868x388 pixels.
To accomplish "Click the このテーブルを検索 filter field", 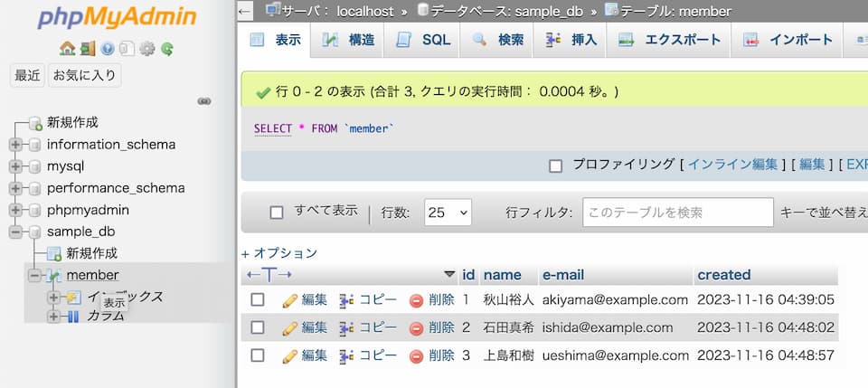I will (677, 213).
